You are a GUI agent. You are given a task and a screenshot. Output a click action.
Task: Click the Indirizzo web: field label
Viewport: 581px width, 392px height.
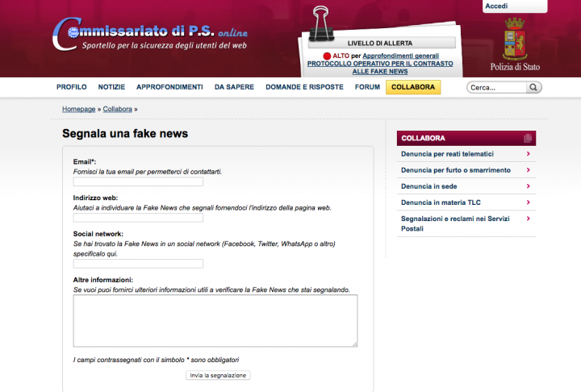[95, 198]
